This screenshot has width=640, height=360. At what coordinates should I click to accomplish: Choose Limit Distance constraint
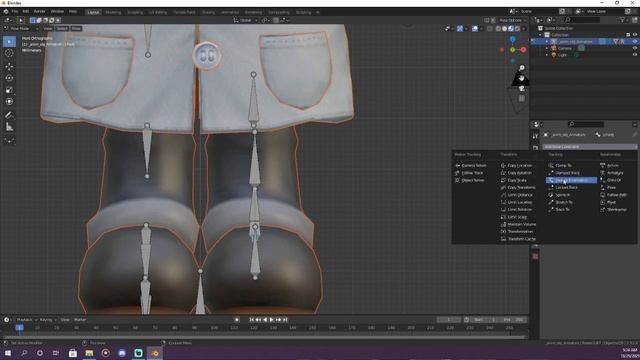pos(517,195)
